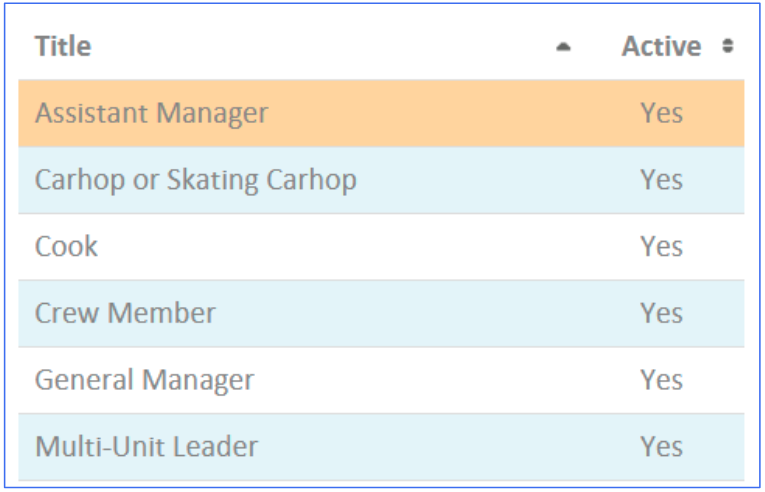Click the Active column header text
The image size is (765, 492).
pos(661,46)
